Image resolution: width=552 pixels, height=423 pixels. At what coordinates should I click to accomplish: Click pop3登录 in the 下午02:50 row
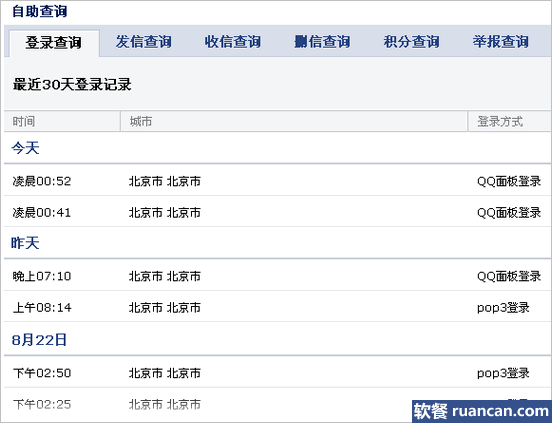(x=503, y=373)
